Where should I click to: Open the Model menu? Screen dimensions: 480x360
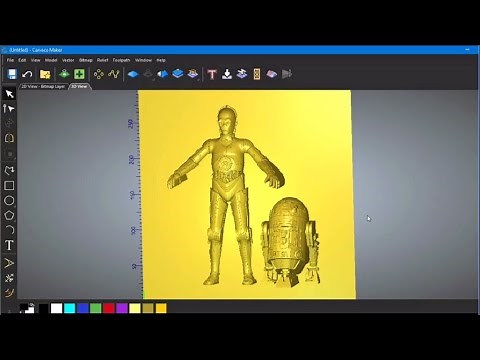point(51,60)
